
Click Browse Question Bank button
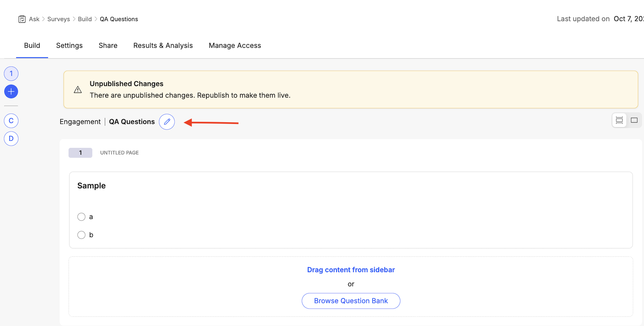[x=351, y=301]
